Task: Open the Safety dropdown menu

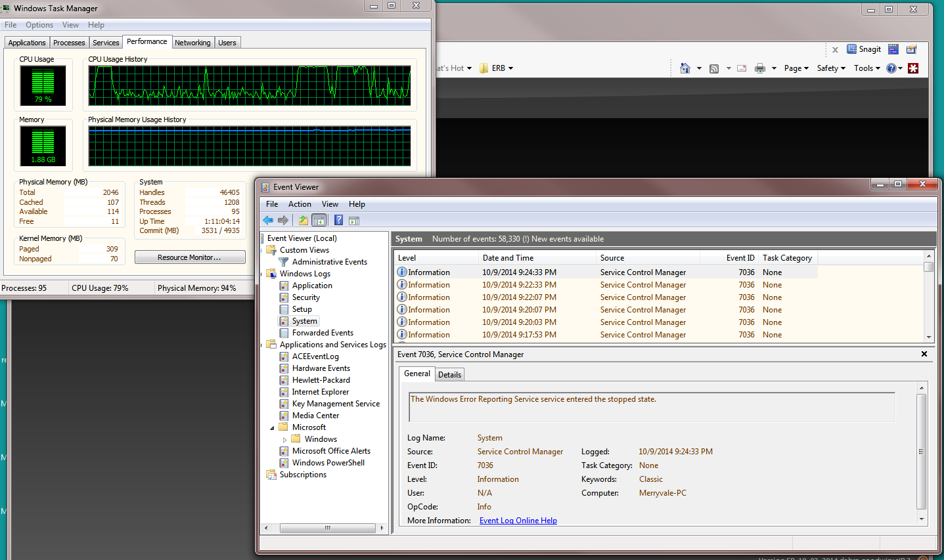Action: point(830,68)
